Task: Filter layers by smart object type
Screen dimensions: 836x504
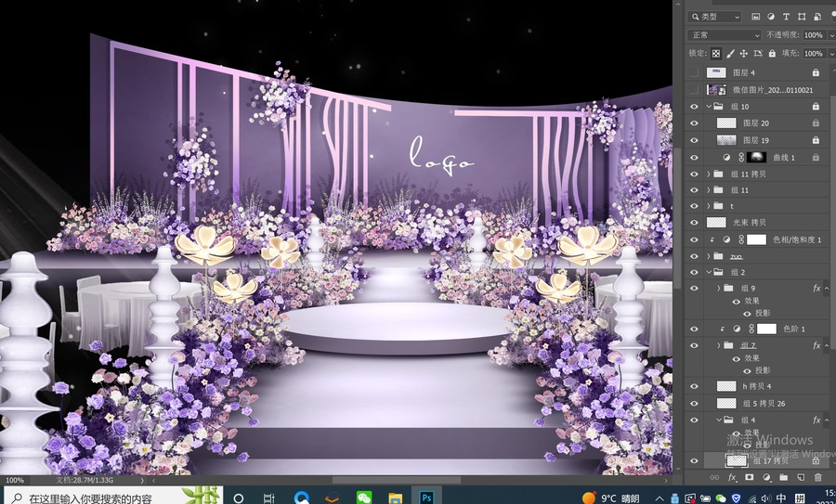Action: (816, 17)
